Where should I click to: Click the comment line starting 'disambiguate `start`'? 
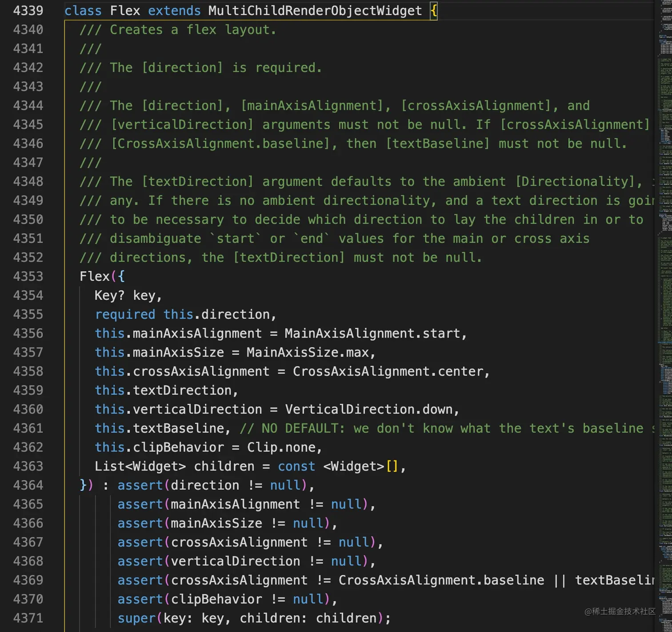335,238
